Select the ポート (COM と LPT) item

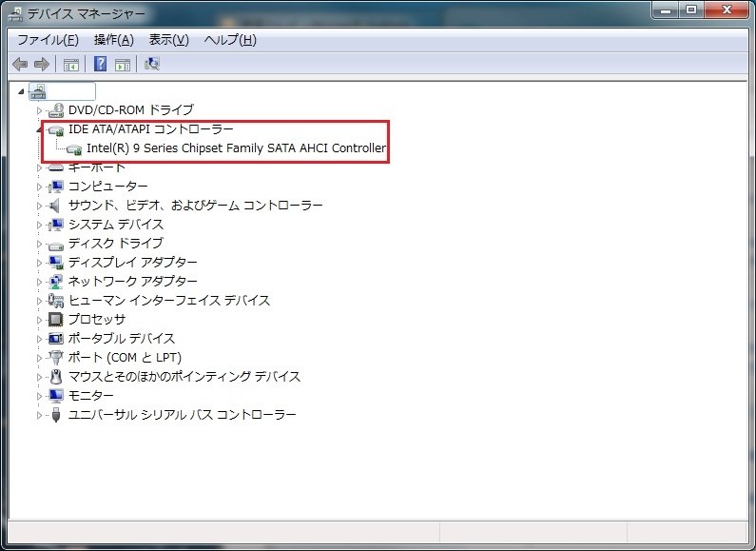pyautogui.click(x=125, y=358)
